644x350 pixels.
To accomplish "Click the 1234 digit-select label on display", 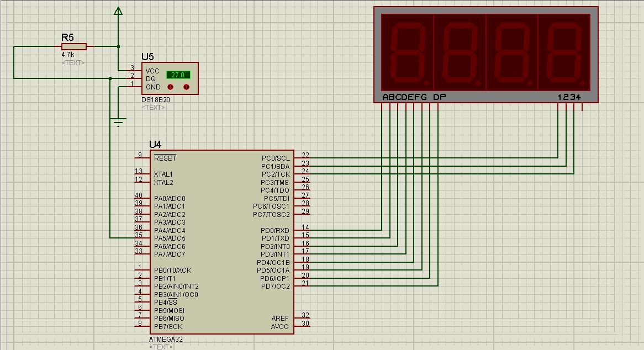I will pos(569,97).
